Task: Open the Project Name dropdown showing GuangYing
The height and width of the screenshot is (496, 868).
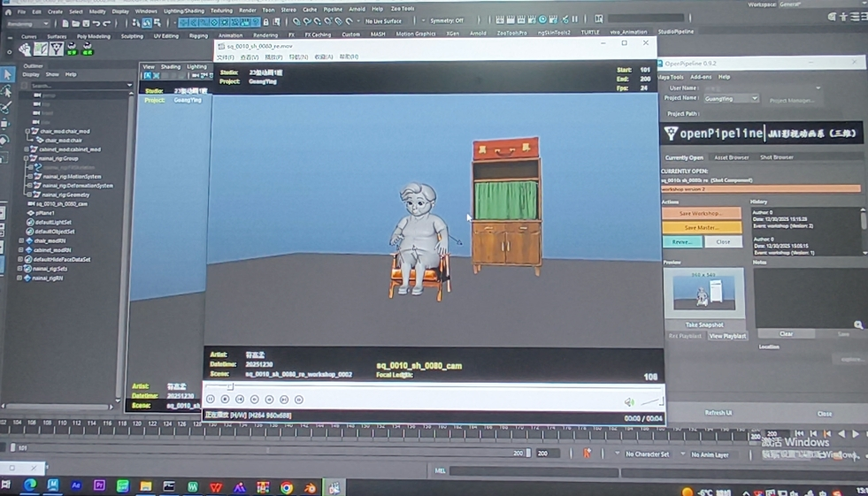Action: click(731, 99)
